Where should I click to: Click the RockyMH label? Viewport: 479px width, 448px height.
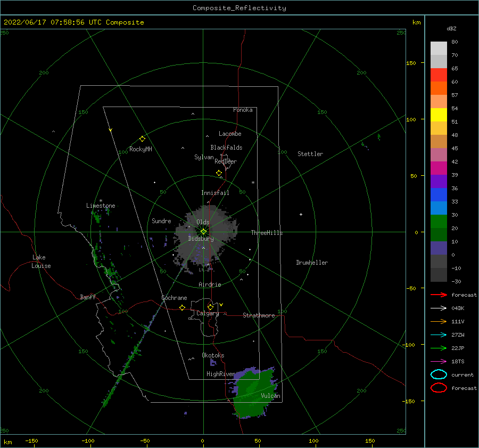coord(141,149)
